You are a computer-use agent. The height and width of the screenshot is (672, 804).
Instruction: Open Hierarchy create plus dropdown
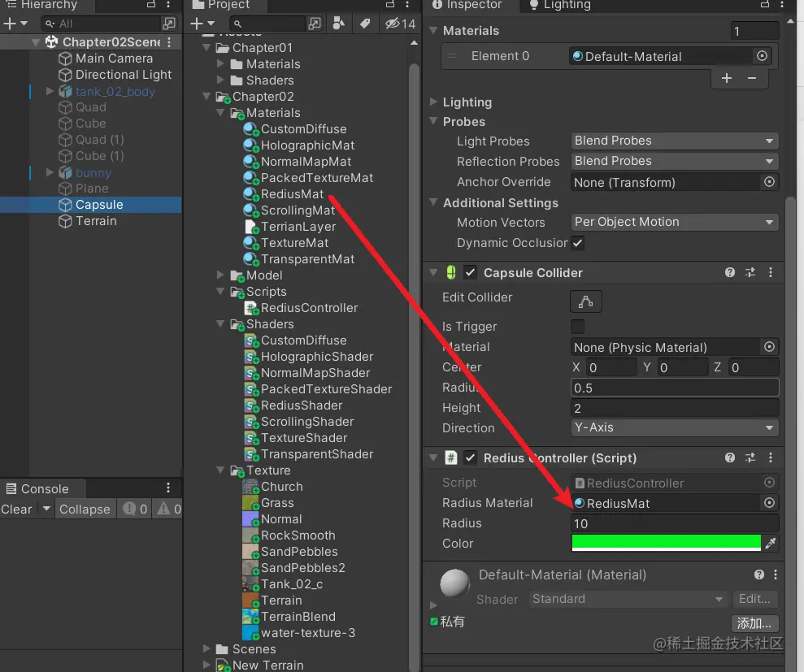15,24
